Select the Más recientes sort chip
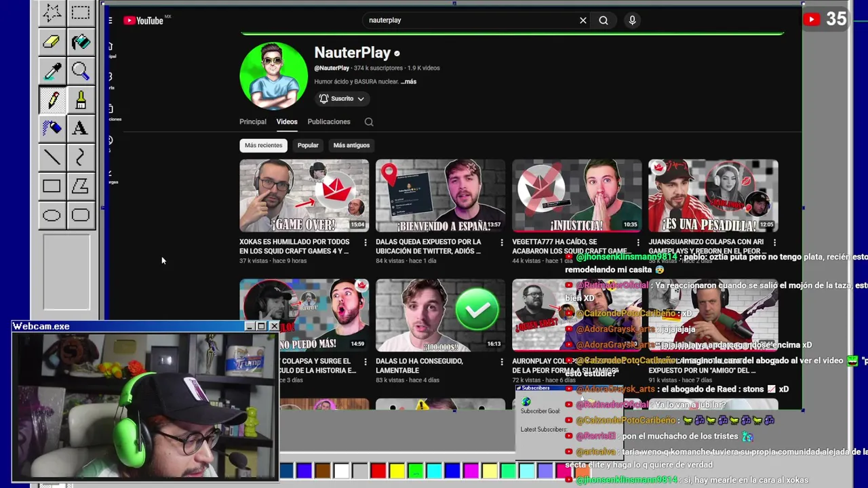The width and height of the screenshot is (868, 488). 263,145
